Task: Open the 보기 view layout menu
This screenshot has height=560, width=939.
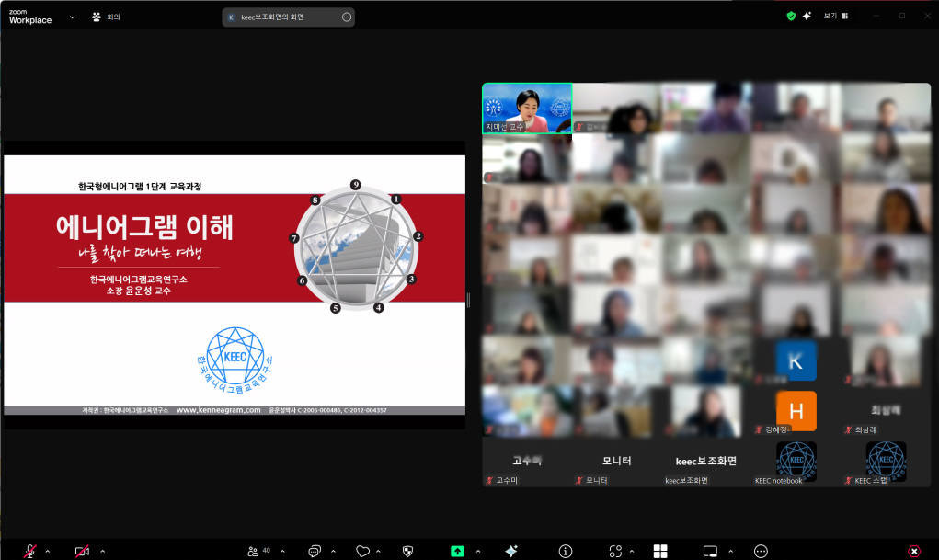Action: [x=835, y=17]
